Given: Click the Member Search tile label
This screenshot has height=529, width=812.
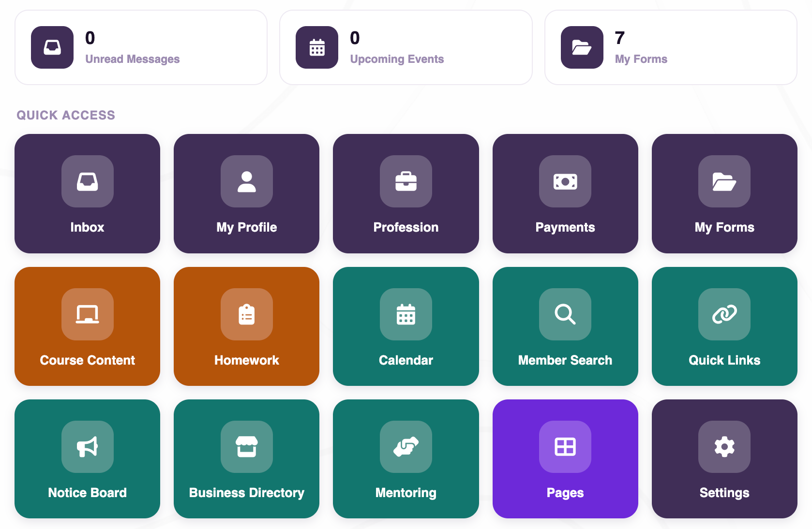Looking at the screenshot, I should click(x=565, y=360).
